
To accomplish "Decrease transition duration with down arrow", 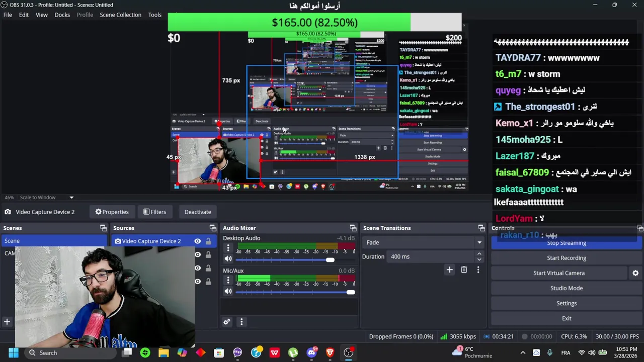I will point(479,259).
